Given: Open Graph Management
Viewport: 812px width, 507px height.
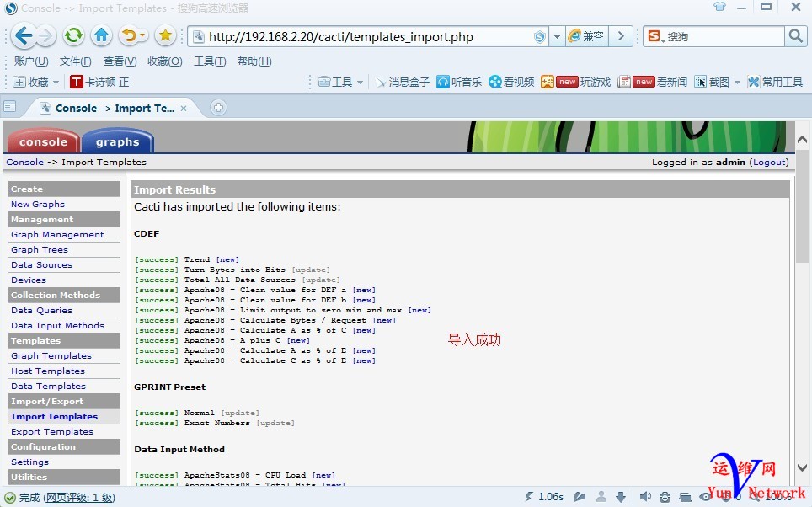Looking at the screenshot, I should (x=57, y=235).
